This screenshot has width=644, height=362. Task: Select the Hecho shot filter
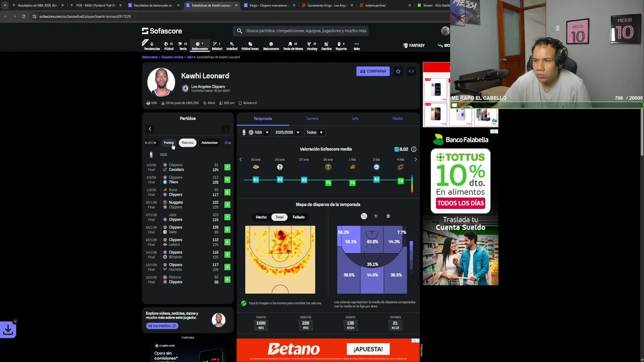point(261,217)
